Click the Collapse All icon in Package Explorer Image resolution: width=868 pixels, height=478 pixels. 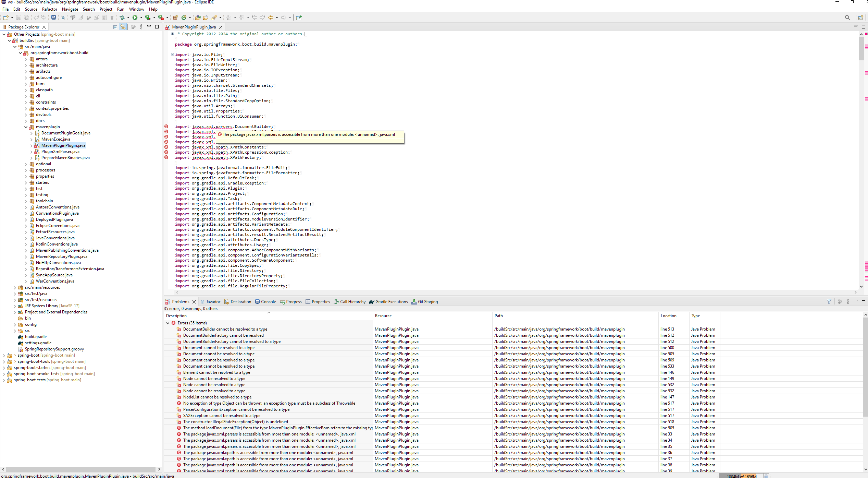click(115, 27)
